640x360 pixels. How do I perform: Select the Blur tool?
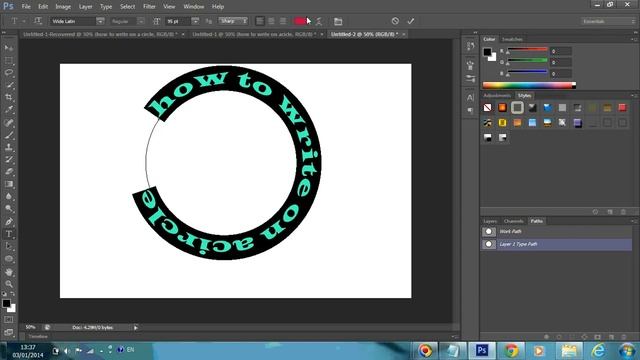(9, 196)
